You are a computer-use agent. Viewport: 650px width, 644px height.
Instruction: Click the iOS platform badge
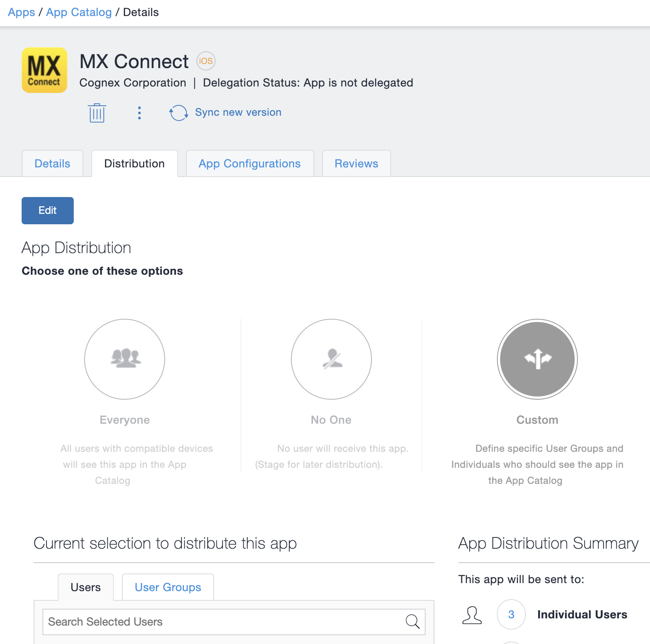(x=206, y=61)
